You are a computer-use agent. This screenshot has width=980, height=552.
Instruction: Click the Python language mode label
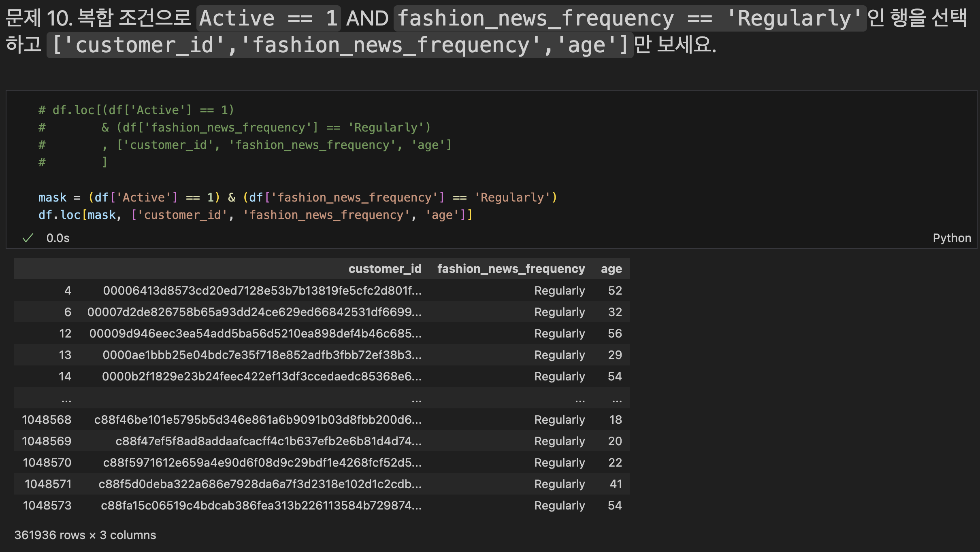pos(952,238)
